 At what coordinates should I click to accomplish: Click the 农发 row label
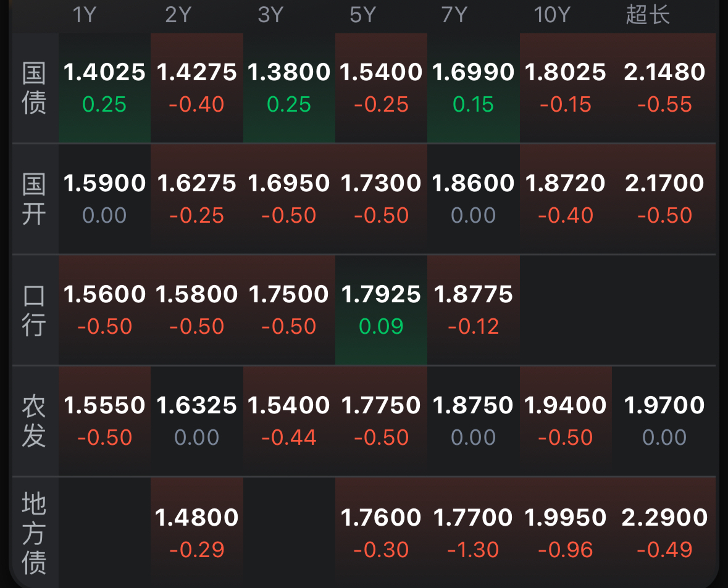[34, 421]
